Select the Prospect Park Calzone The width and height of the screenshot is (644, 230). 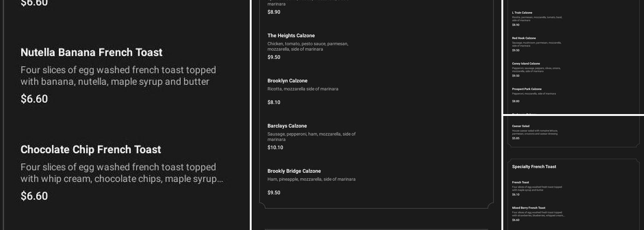pos(527,89)
